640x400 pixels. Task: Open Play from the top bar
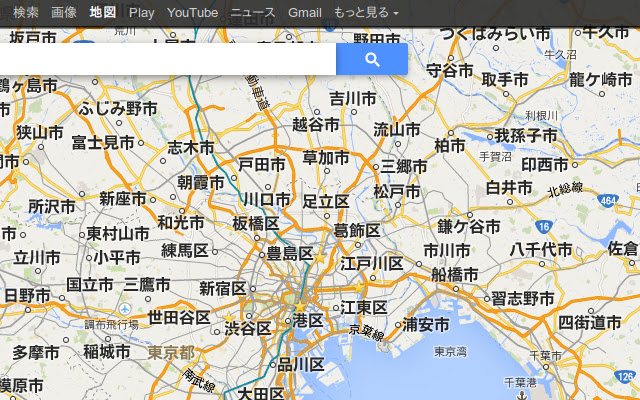click(x=142, y=13)
